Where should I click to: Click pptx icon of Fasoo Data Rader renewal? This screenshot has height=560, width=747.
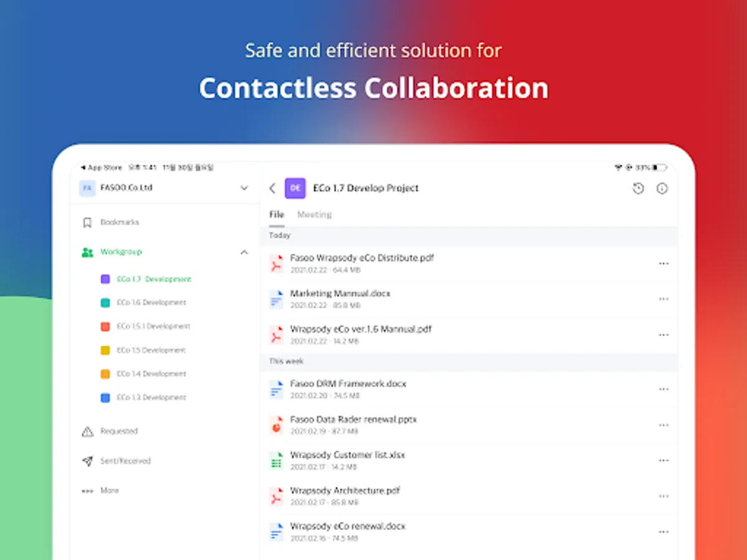(276, 425)
